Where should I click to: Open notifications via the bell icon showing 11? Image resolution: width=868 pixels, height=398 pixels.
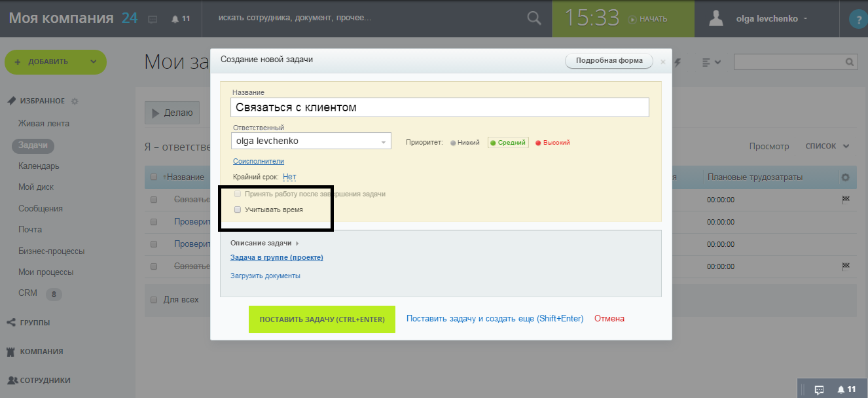177,18
